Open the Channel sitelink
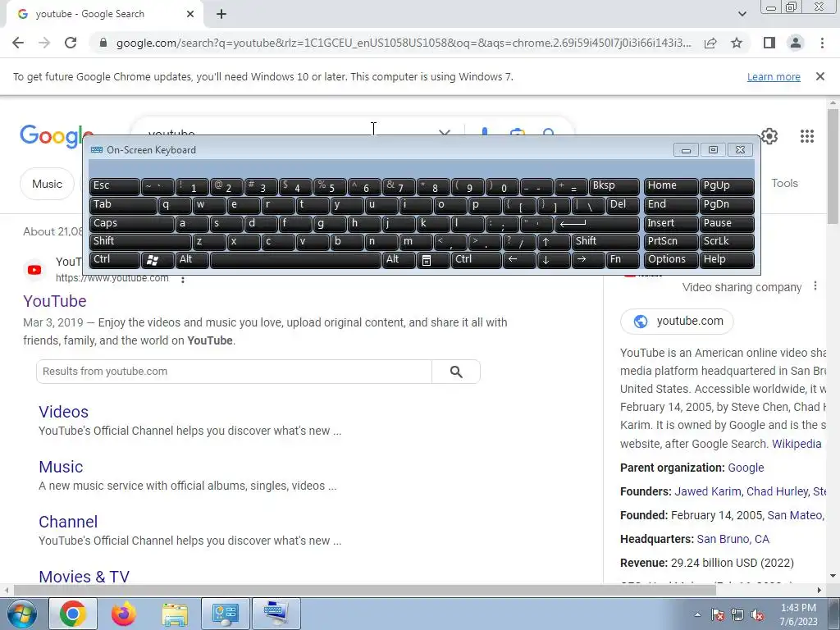This screenshot has width=840, height=630. tap(68, 522)
